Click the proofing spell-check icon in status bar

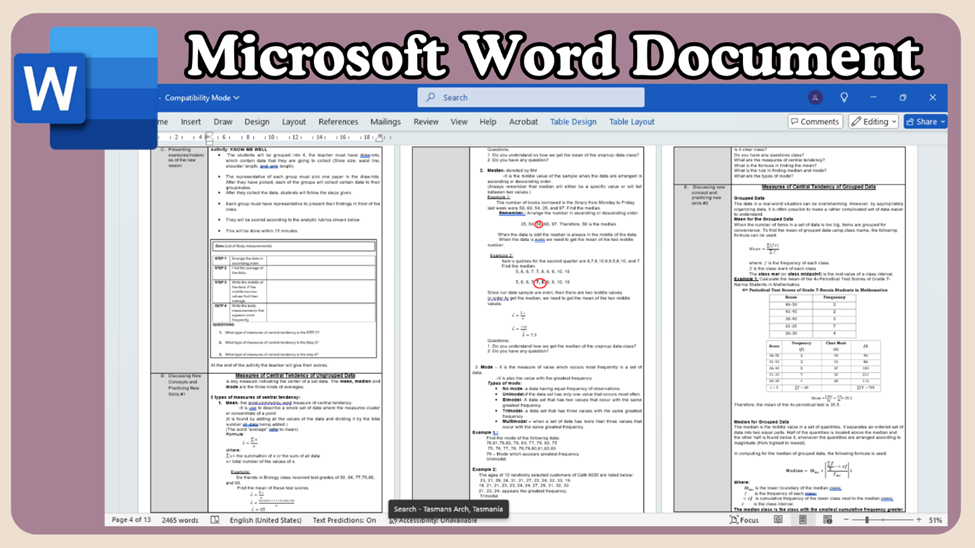click(215, 520)
